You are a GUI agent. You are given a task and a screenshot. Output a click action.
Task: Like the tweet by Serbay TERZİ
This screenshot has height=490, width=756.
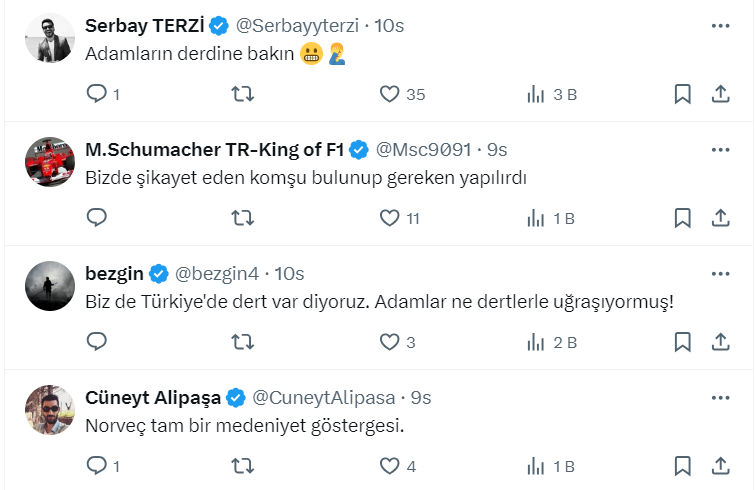click(390, 94)
